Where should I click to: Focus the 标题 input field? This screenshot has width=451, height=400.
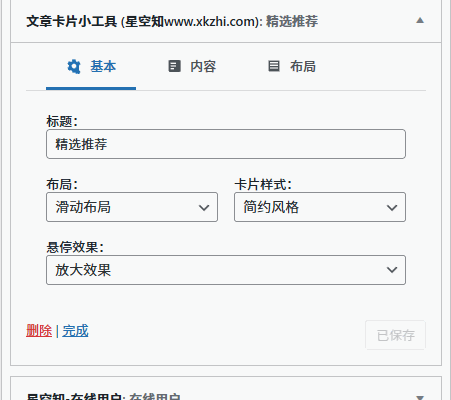(226, 144)
